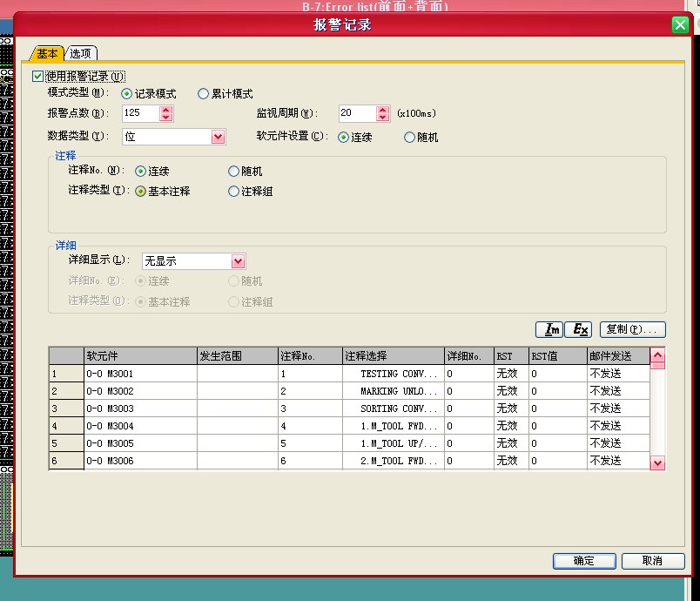Viewport: 700px width, 601px height.
Task: Toggle the 使用报警记录 checkbox
Action: pos(37,77)
